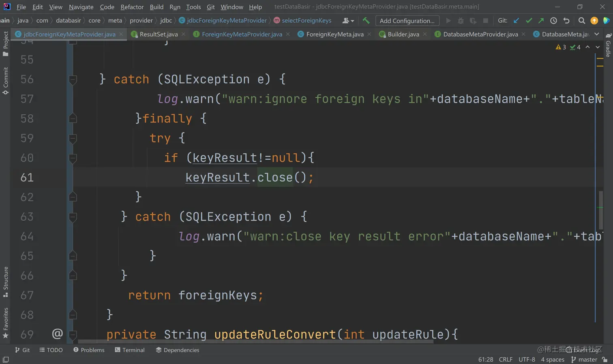Image resolution: width=613 pixels, height=364 pixels.
Task: Click the Debug bug icon in toolbar
Action: pos(461,20)
